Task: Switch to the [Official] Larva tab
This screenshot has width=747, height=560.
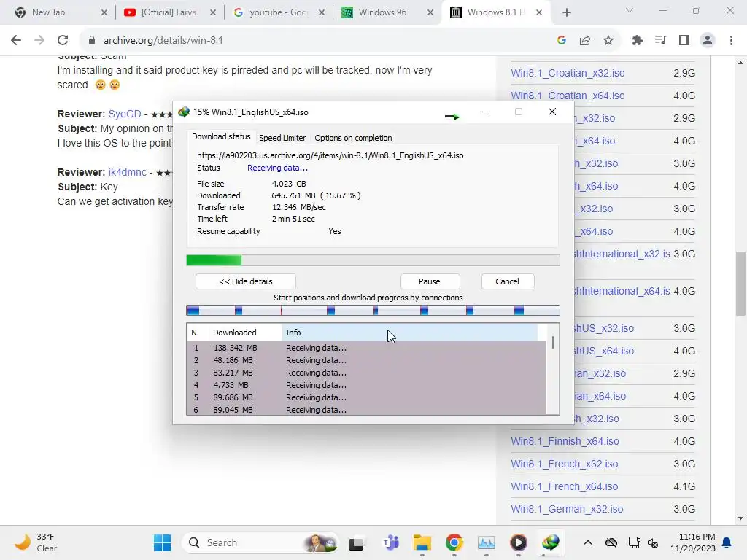Action: tap(169, 12)
